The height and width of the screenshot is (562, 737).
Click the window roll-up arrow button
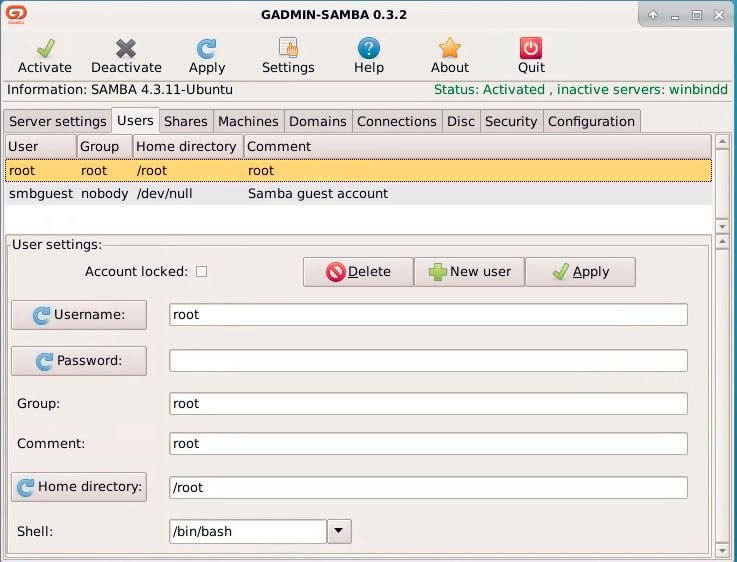pyautogui.click(x=653, y=15)
